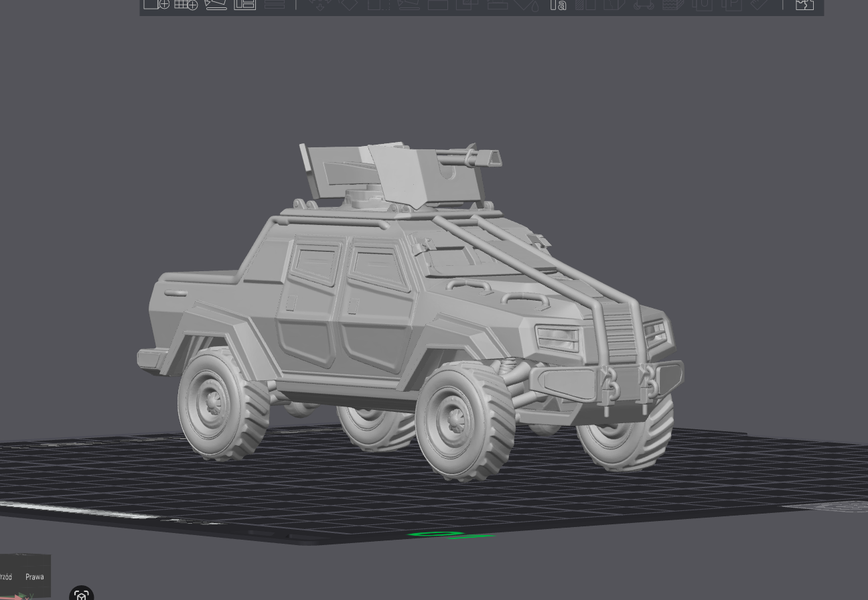Image resolution: width=868 pixels, height=600 pixels.
Task: Click the Przód face of view cube
Action: click(6, 577)
